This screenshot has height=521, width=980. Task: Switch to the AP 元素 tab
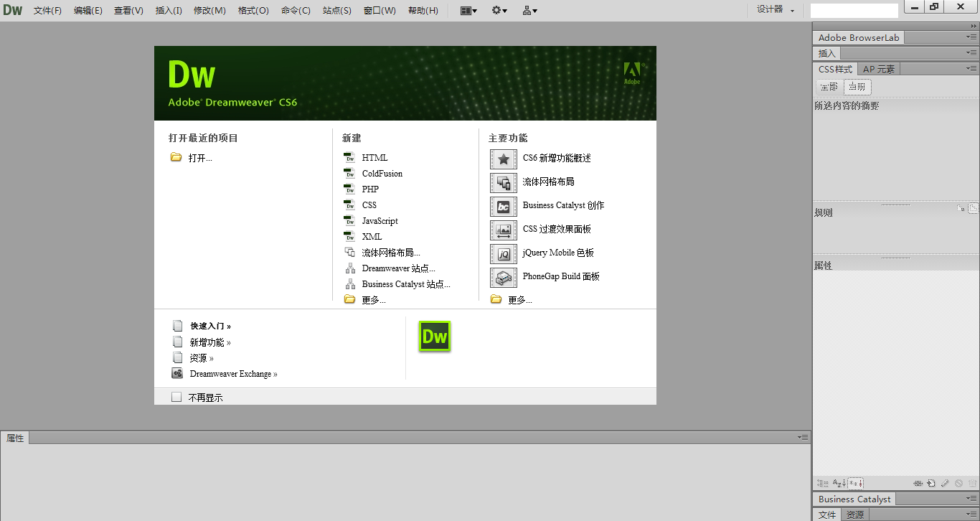pos(879,69)
